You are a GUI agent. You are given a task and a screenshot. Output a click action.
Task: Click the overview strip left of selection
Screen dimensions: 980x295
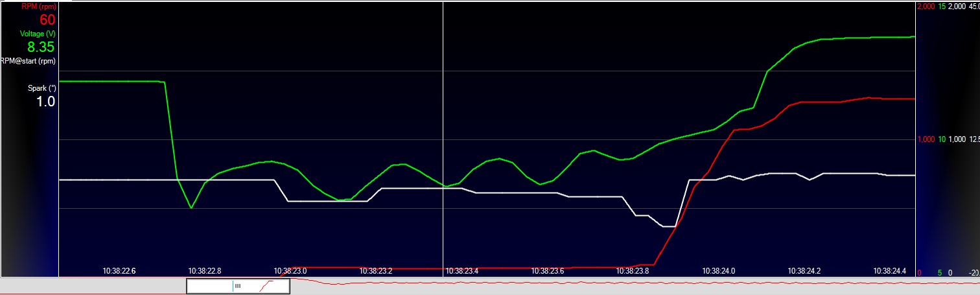click(93, 286)
